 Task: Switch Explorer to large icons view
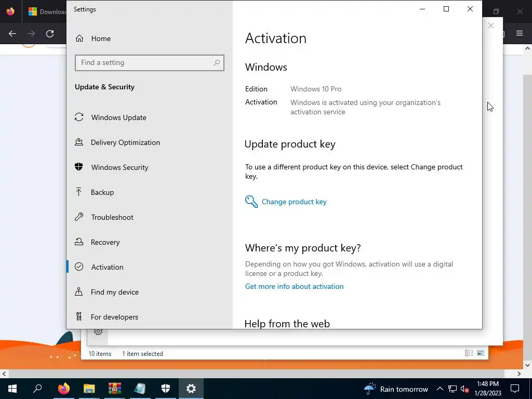[481, 353]
